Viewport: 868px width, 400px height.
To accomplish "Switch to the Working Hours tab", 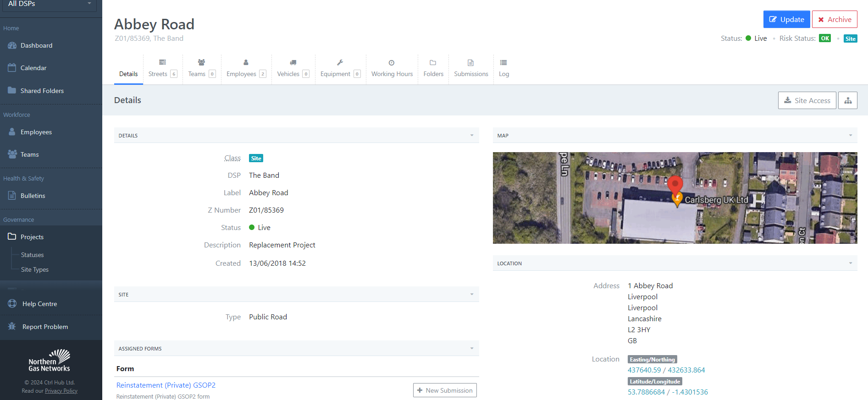I will tap(392, 69).
